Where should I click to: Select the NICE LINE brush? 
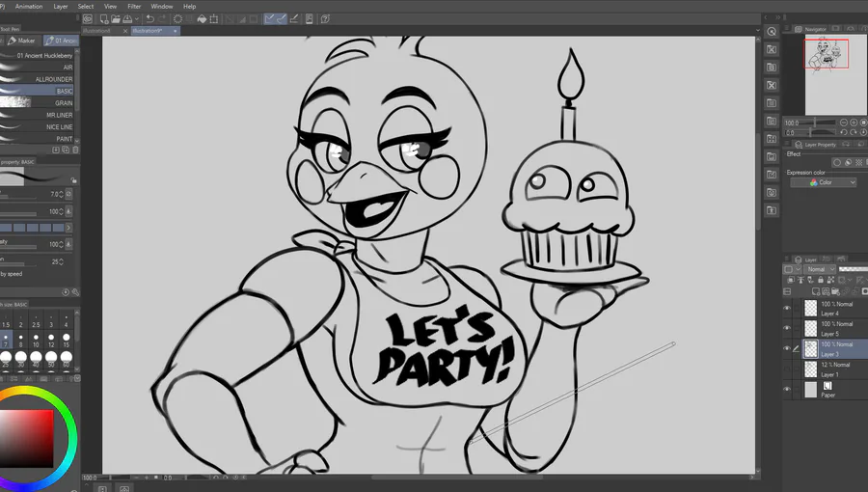37,126
